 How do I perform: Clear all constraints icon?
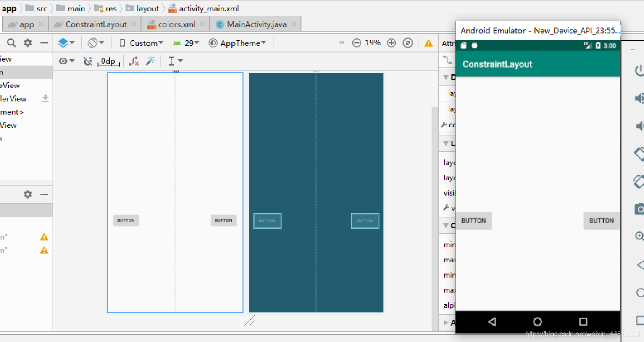click(x=134, y=61)
